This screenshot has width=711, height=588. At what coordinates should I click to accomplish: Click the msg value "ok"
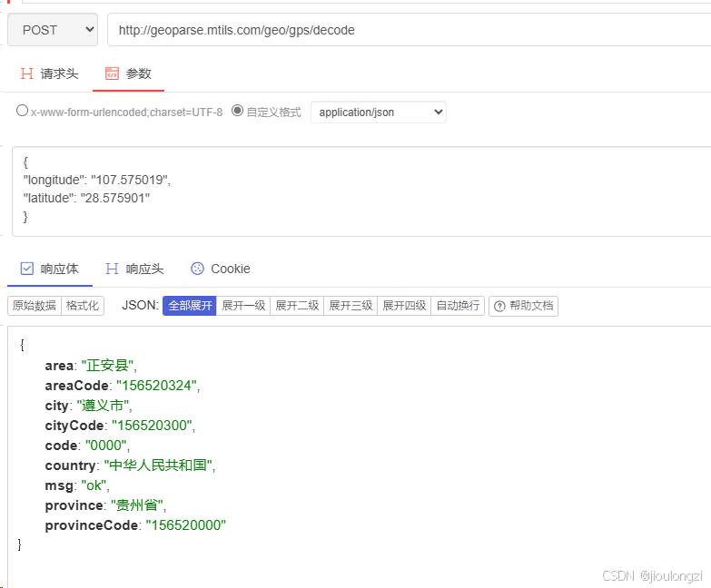(x=94, y=485)
